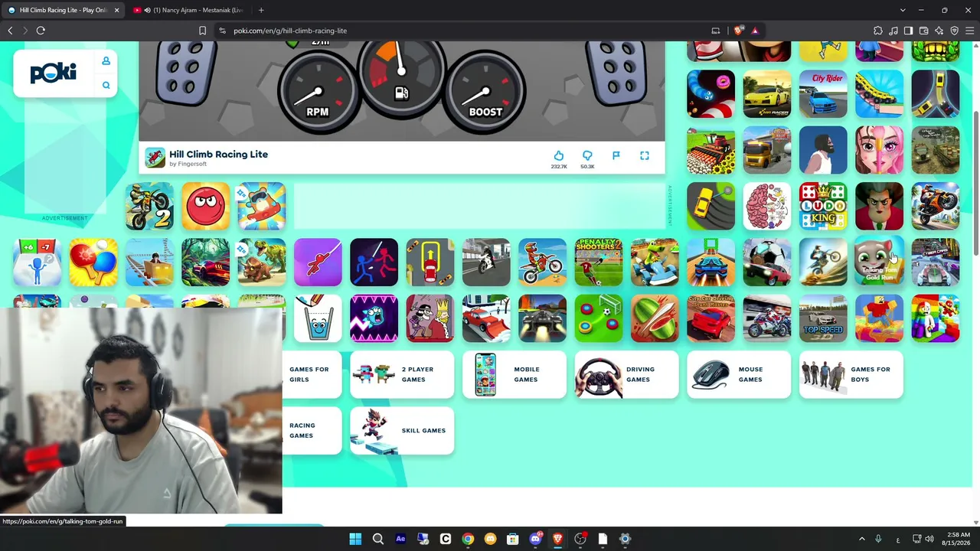Open Fruit Ninja sliced watermelon game thumbnail
Viewport: 980px width, 551px height.
tap(655, 318)
